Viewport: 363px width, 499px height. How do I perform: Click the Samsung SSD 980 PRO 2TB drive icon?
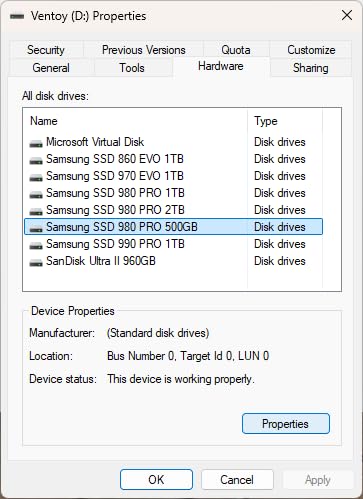point(36,211)
